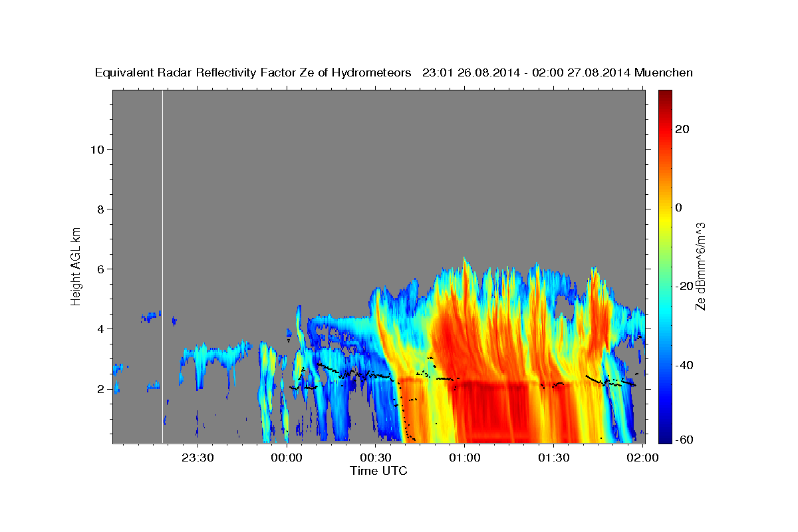Click the white vertical line in the plot
Image resolution: width=798 pixels, height=532 pixels.
pos(162,266)
